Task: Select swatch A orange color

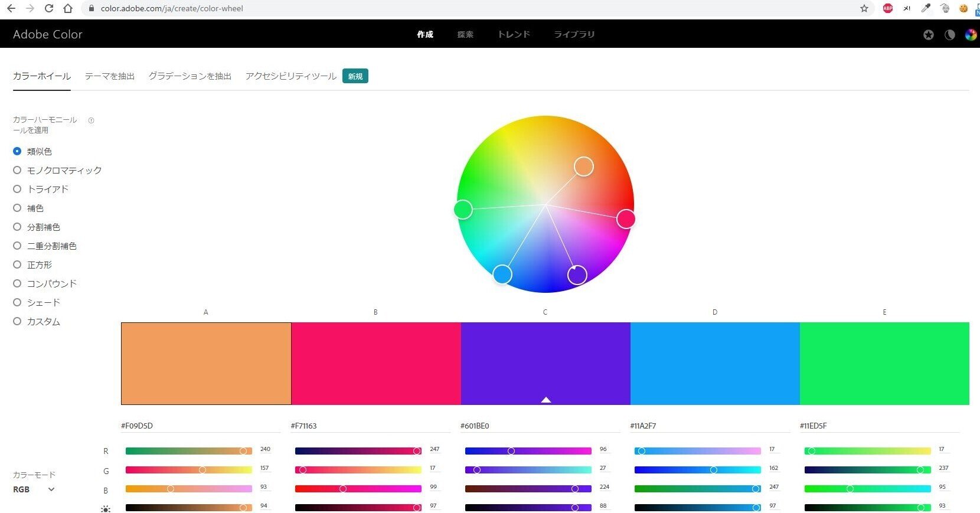Action: 206,364
